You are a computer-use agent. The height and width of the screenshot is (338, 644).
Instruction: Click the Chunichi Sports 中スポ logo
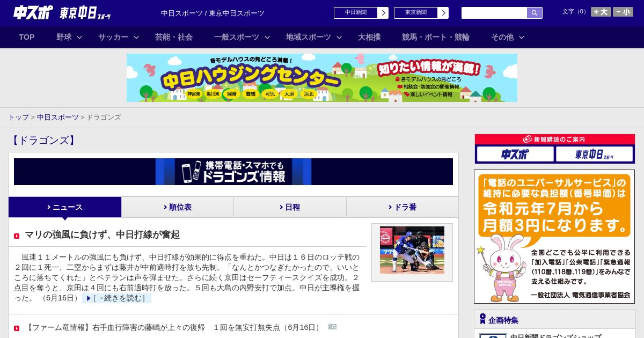[33, 12]
